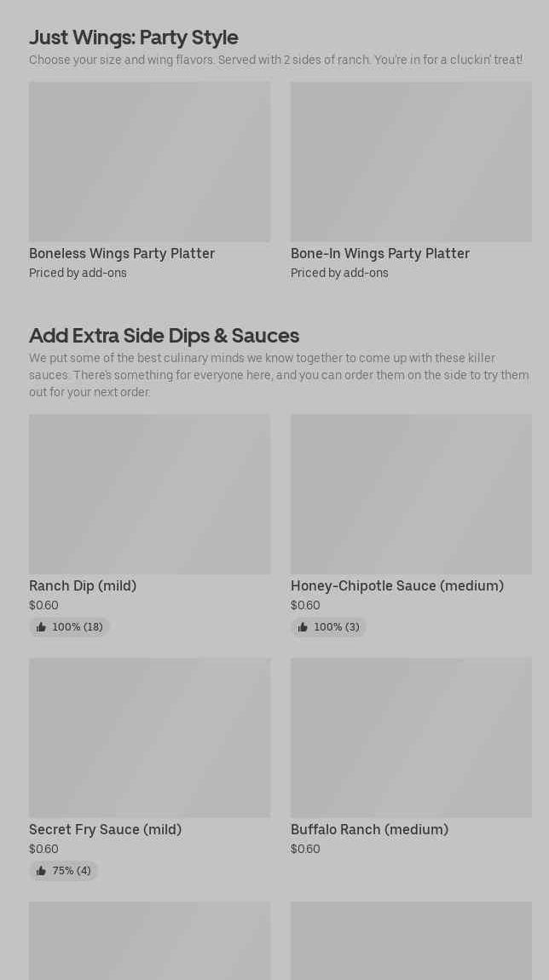This screenshot has width=549, height=980.
Task: Open Secret Fry Sauce (mild) photo
Action: coord(149,738)
